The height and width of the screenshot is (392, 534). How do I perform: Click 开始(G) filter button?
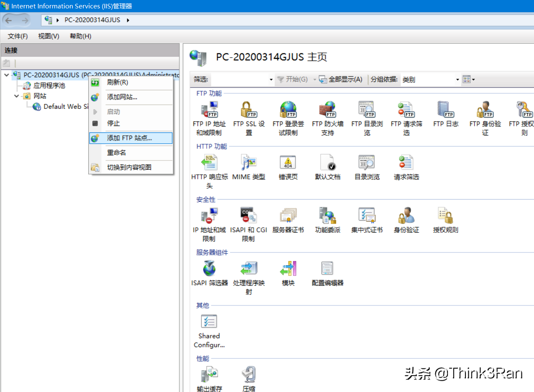click(x=292, y=79)
